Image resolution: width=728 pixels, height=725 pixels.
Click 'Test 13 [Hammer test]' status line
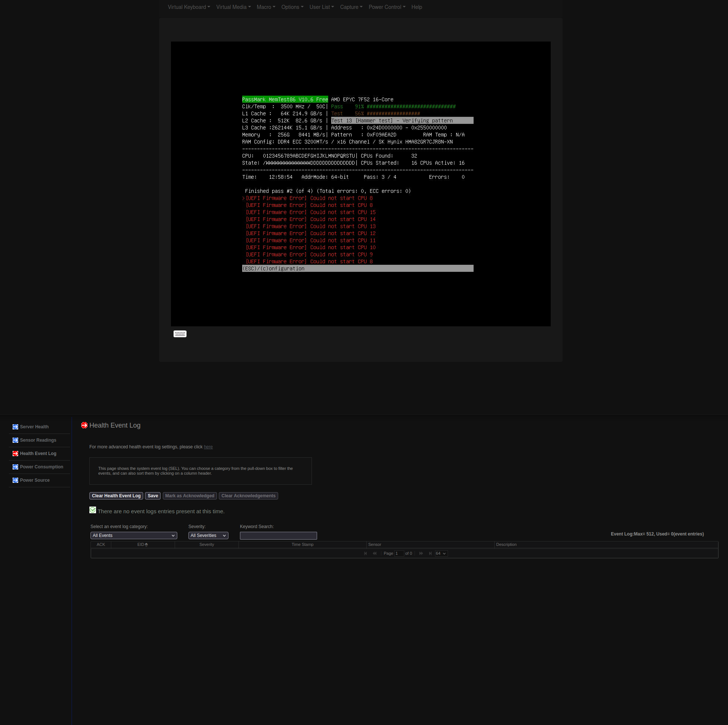402,121
